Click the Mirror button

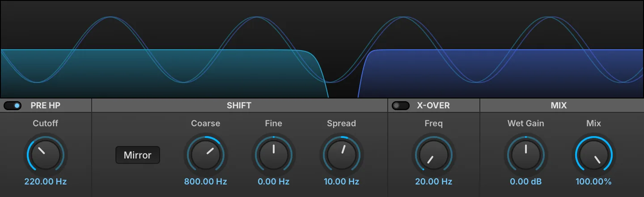pyautogui.click(x=138, y=155)
